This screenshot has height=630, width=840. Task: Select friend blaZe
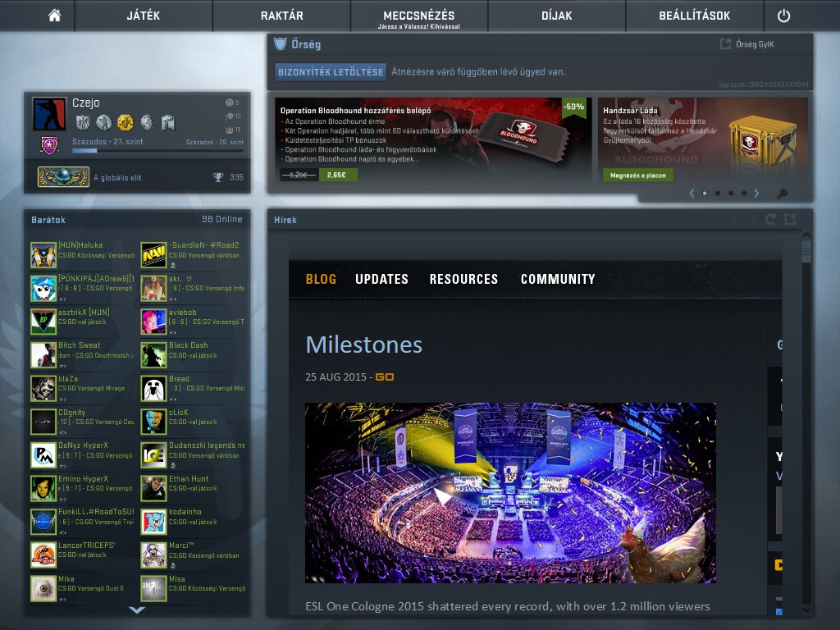83,388
